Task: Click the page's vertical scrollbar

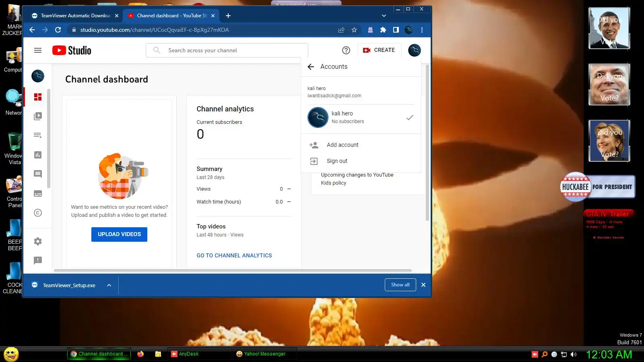Action: click(x=427, y=143)
